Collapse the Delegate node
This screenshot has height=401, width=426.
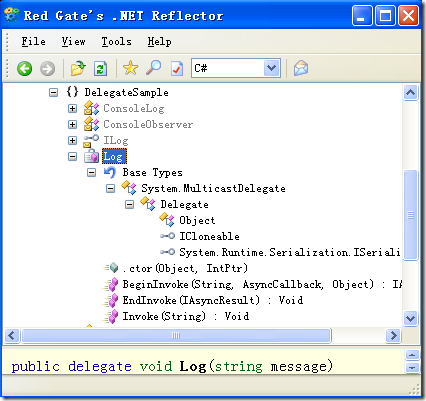129,204
